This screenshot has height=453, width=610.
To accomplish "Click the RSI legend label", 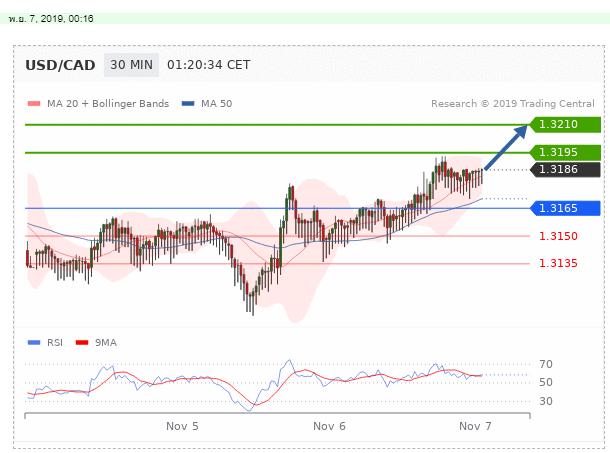I will (x=55, y=342).
